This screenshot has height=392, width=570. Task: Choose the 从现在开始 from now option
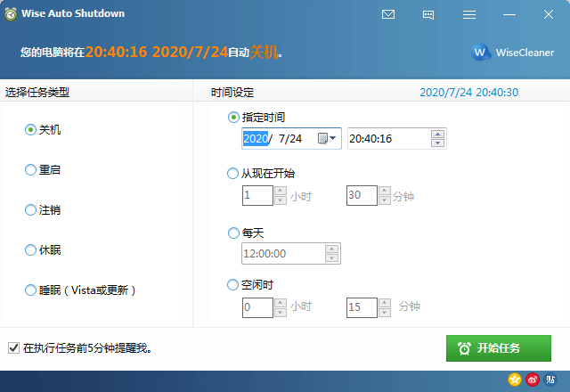tap(261, 173)
